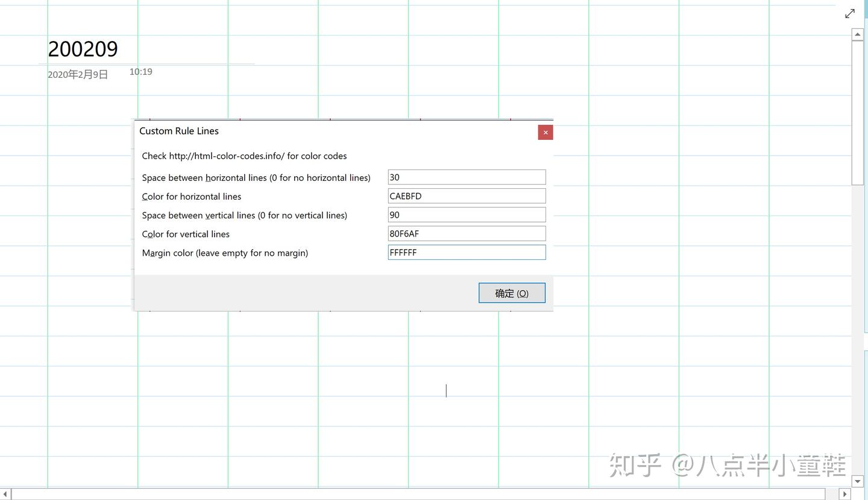
Task: Select the vertical line spacing field showing 90
Action: tap(466, 214)
